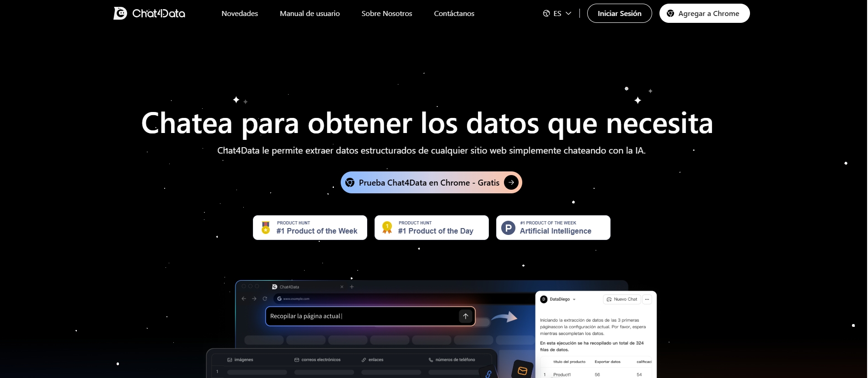868x378 pixels.
Task: Click the new tab plus icon in the demo
Action: tap(352, 287)
